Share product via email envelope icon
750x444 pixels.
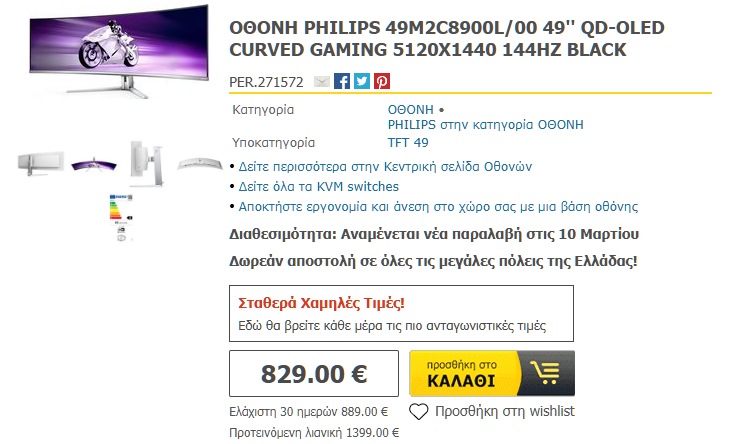321,82
